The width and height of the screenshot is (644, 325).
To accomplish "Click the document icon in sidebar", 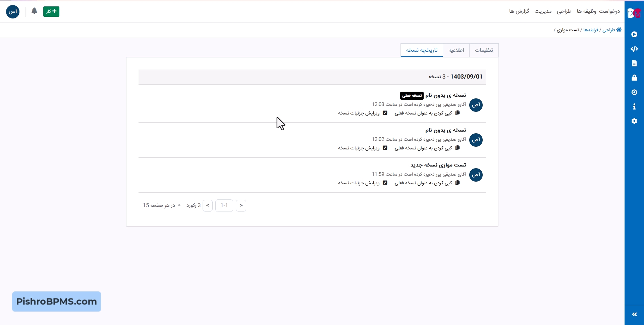I will point(634,63).
